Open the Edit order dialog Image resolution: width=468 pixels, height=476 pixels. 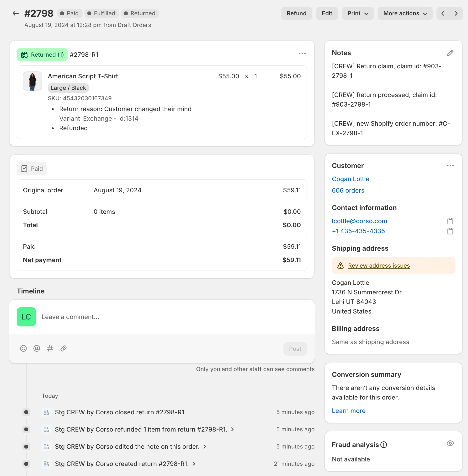(x=327, y=13)
